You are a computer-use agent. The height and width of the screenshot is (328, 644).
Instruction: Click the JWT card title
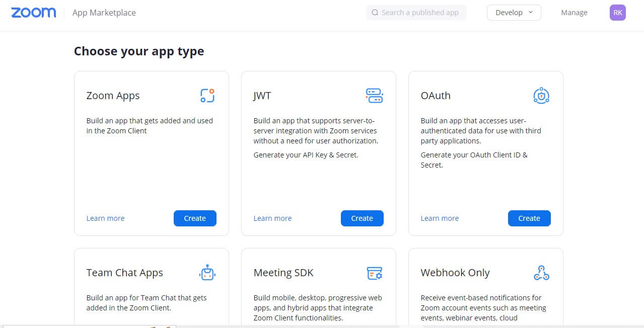click(x=262, y=96)
